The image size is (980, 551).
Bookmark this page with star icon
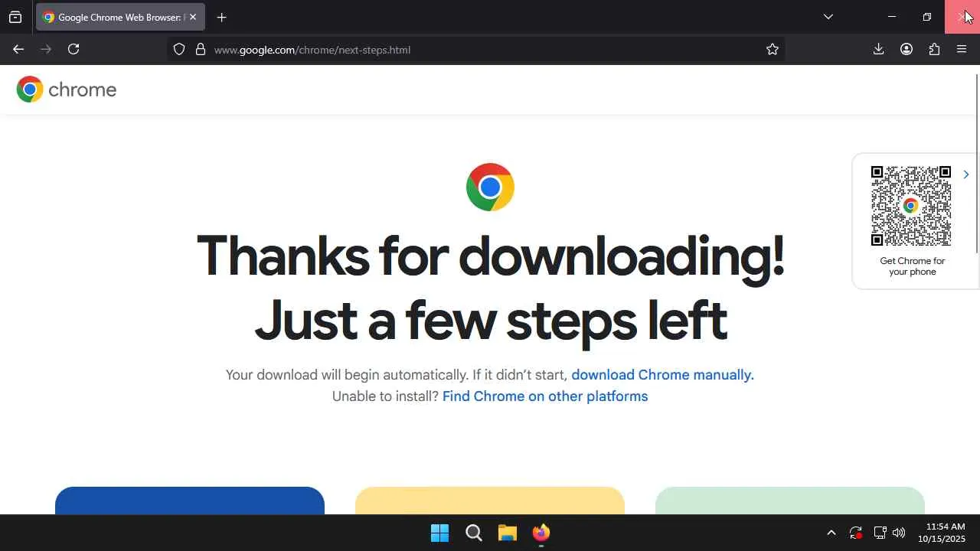(773, 49)
